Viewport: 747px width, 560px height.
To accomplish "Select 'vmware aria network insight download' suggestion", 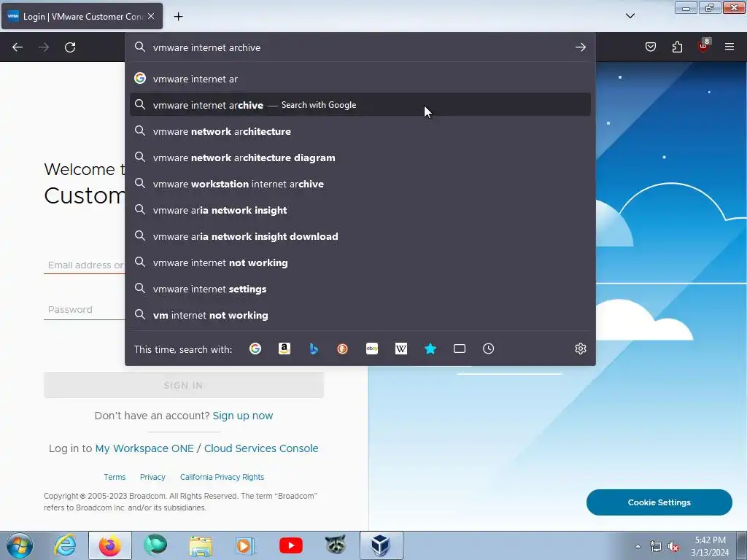I will click(x=360, y=236).
